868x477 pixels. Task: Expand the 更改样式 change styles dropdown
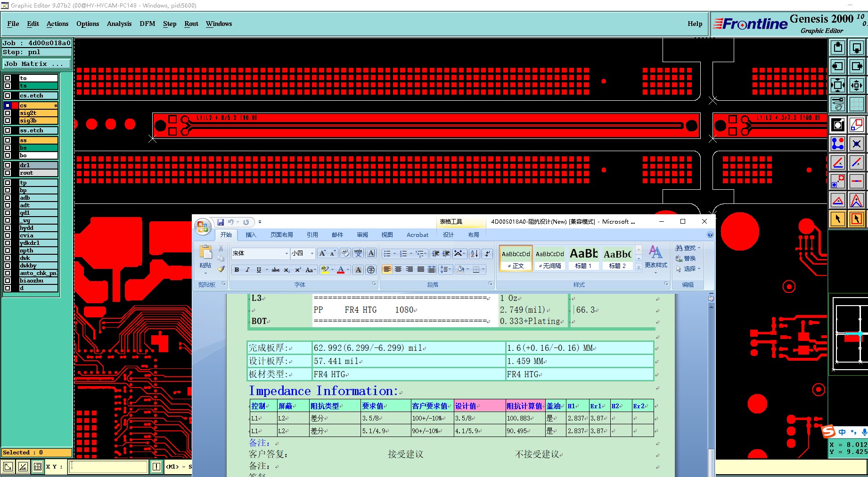[x=655, y=259]
